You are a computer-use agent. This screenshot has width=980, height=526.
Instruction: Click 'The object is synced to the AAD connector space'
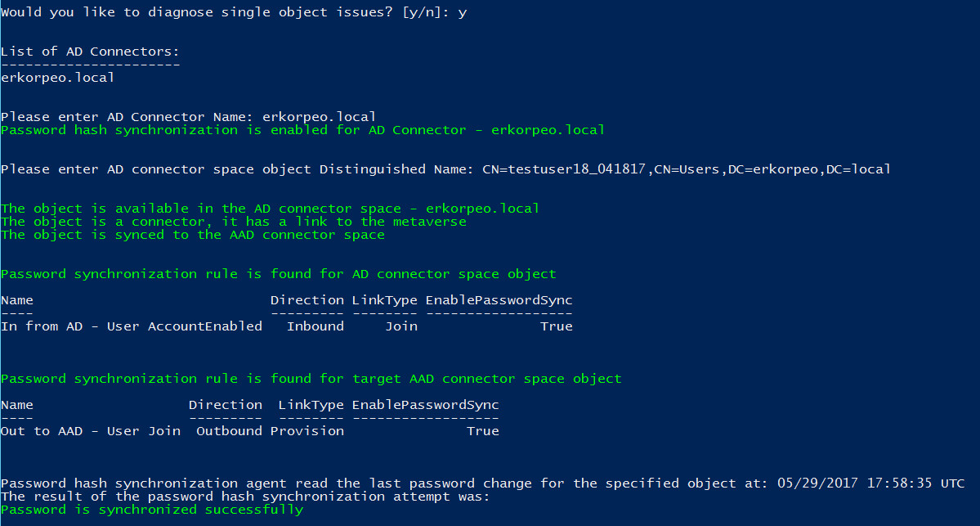pyautogui.click(x=192, y=235)
